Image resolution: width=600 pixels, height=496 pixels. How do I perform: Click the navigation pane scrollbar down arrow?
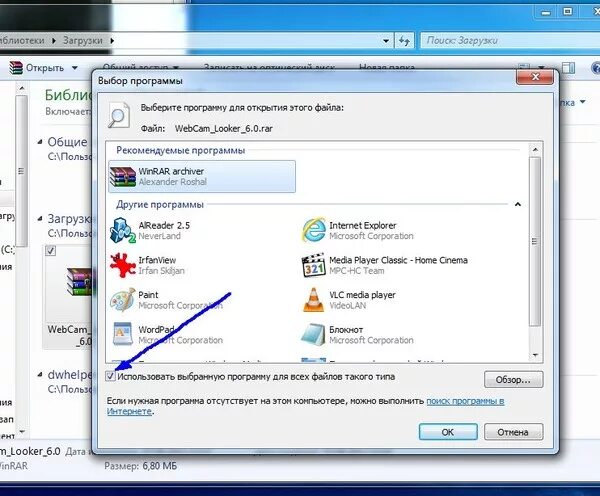22,432
